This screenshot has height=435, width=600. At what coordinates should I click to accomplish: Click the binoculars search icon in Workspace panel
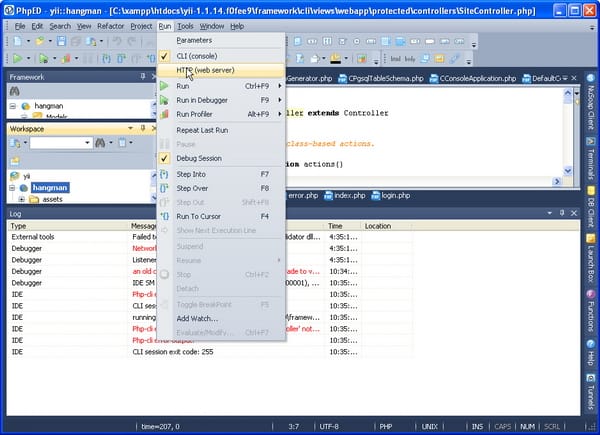100,143
